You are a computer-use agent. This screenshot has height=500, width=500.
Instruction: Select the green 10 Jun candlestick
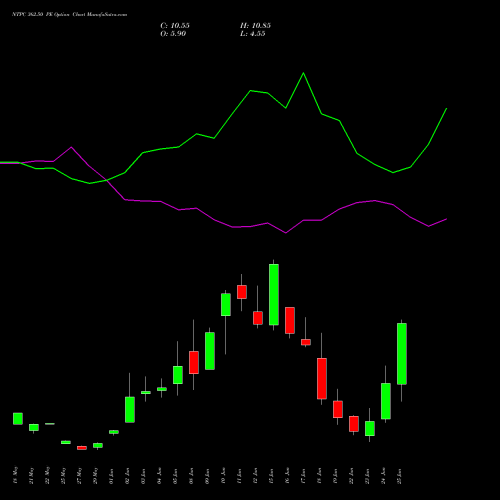(x=226, y=305)
